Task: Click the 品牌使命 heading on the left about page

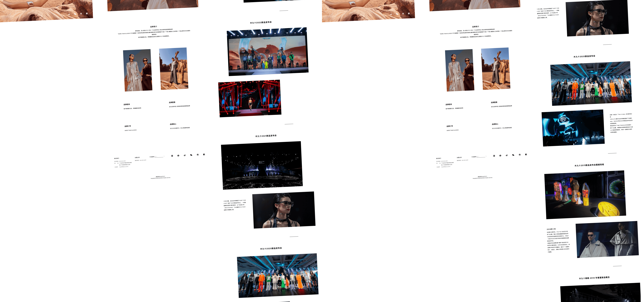Action: click(127, 105)
